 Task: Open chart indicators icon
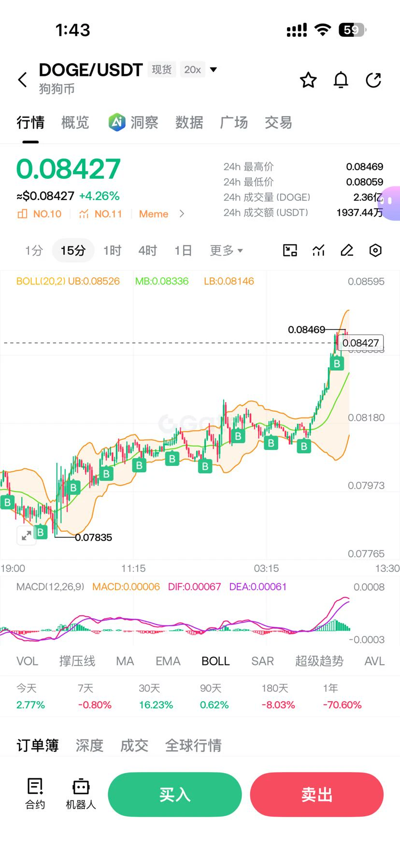[x=318, y=250]
